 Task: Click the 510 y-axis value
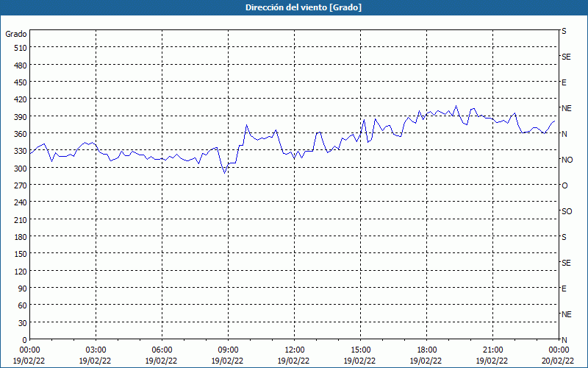pos(21,48)
